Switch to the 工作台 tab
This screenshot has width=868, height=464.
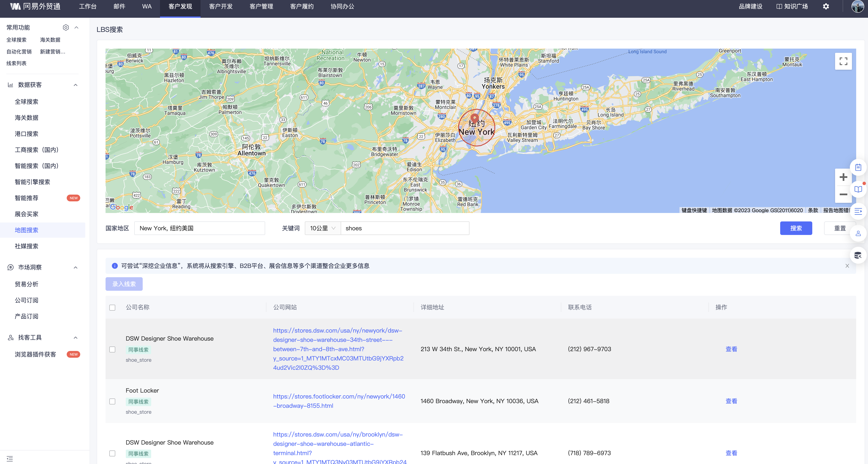pos(88,6)
